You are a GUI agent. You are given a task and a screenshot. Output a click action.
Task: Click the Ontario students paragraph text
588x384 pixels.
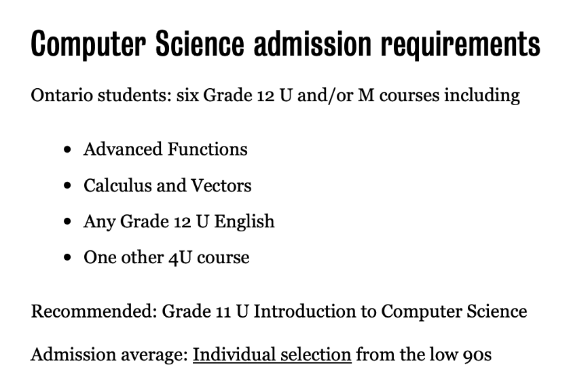coord(275,96)
